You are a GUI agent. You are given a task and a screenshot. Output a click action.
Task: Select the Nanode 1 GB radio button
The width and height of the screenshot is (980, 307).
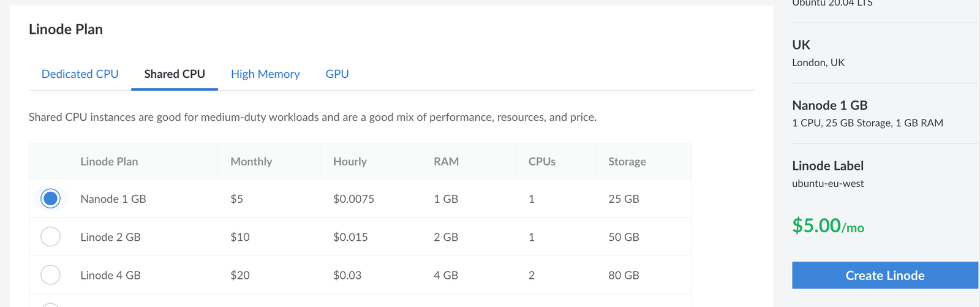tap(50, 199)
